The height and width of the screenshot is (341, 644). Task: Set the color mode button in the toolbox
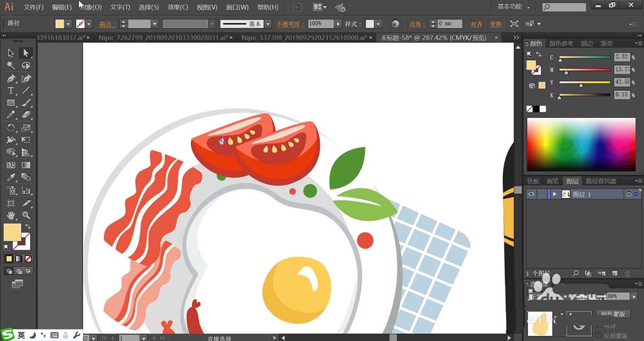[9, 259]
